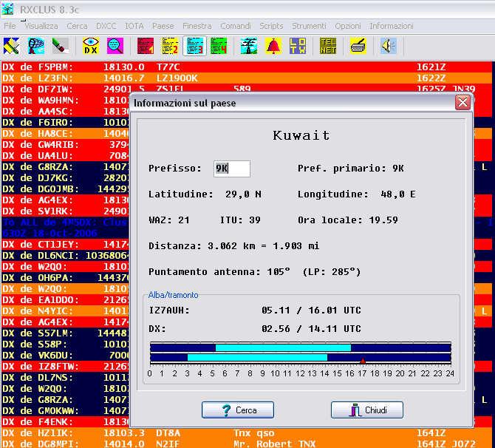The height and width of the screenshot is (448, 495).
Task: Click the DX de GW4RIB spot row
Action: [65, 144]
